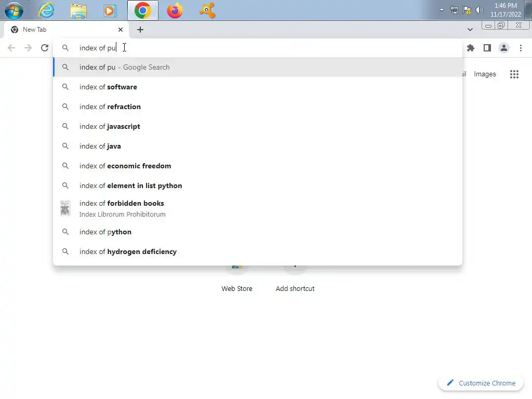Open the clock showing 1:46 PM
Screen dimensions: 532x399
(x=505, y=10)
